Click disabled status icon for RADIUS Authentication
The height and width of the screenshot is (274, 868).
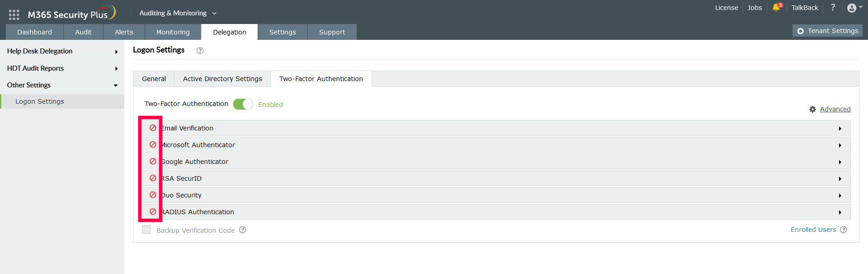pos(153,212)
